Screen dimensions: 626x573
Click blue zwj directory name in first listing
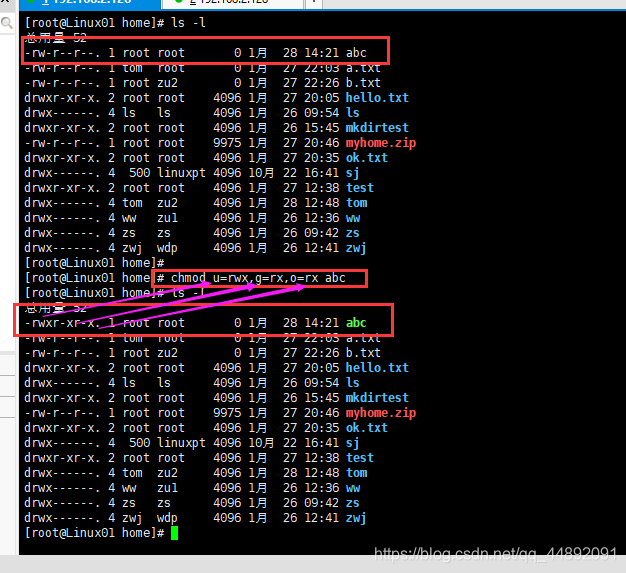click(x=356, y=248)
